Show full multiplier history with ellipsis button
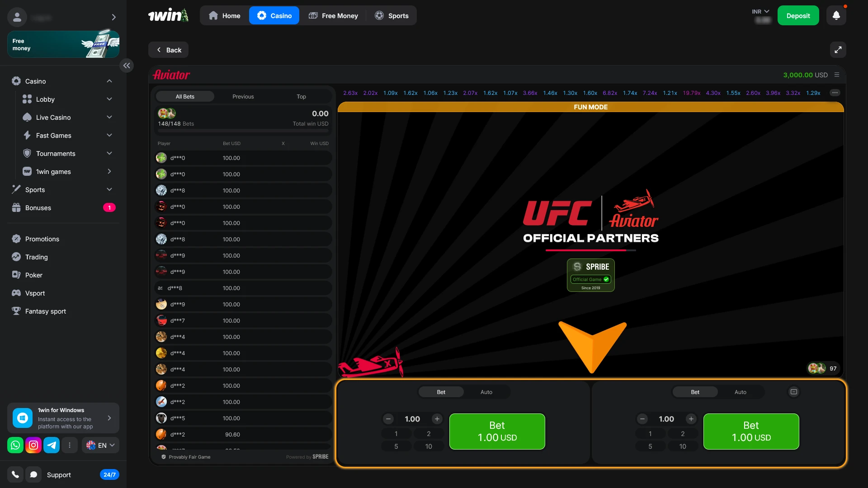The width and height of the screenshot is (868, 488). (x=835, y=93)
